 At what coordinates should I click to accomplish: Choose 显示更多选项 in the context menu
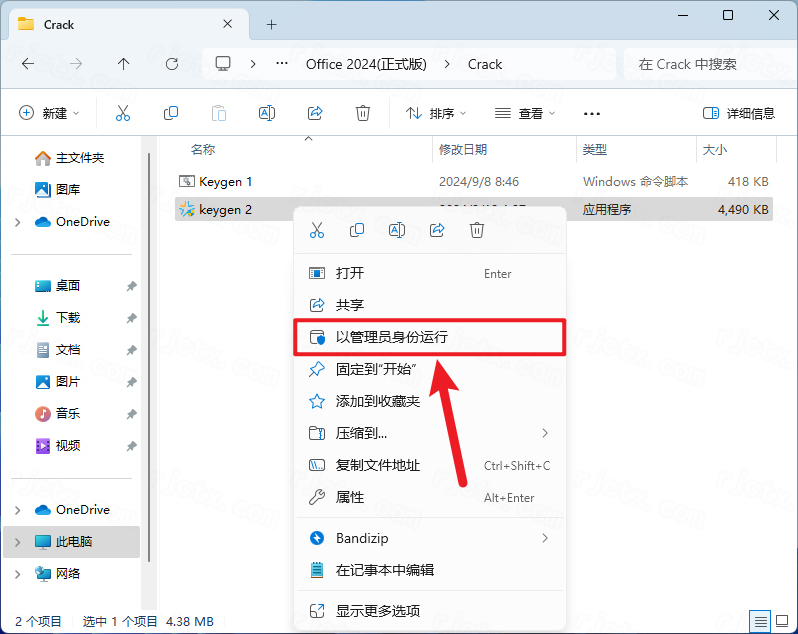(378, 611)
